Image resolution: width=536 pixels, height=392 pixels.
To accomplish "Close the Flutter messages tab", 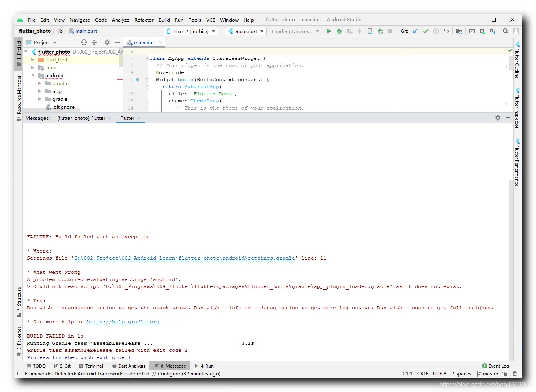I will tap(139, 118).
